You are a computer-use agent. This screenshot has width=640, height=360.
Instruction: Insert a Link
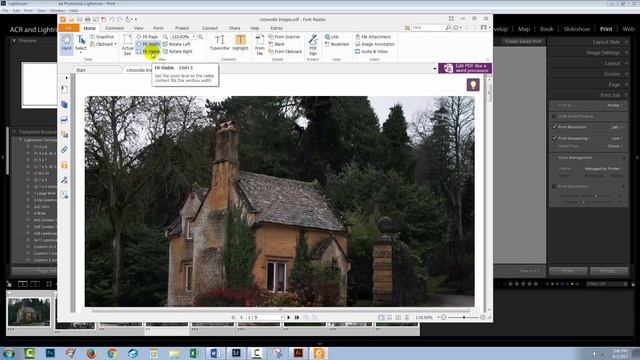pyautogui.click(x=332, y=37)
